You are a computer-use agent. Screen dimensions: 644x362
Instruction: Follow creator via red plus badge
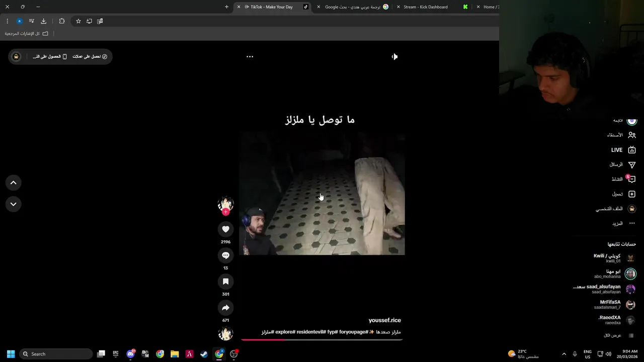click(x=225, y=212)
